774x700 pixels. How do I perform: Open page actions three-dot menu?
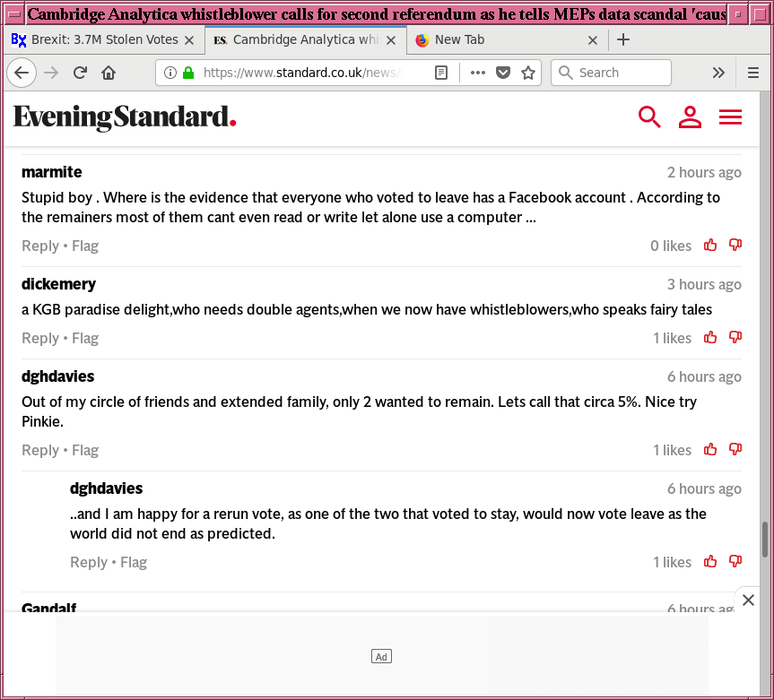(478, 73)
